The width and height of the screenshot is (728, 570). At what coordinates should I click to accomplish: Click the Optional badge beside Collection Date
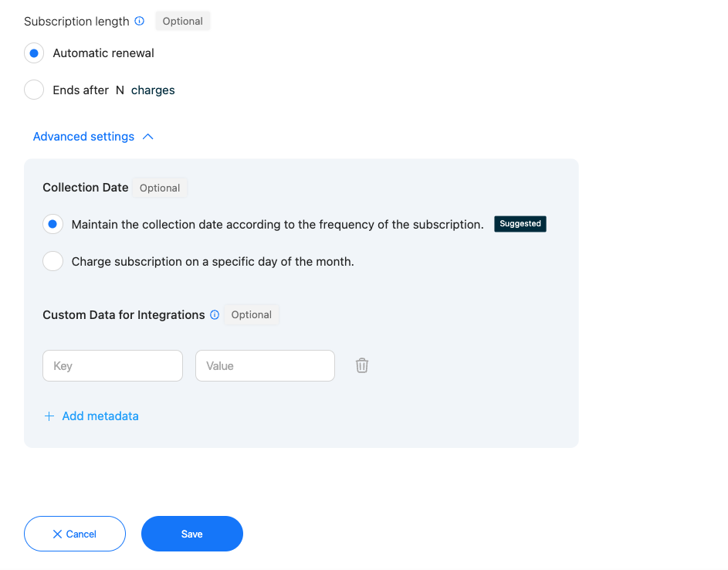click(160, 187)
